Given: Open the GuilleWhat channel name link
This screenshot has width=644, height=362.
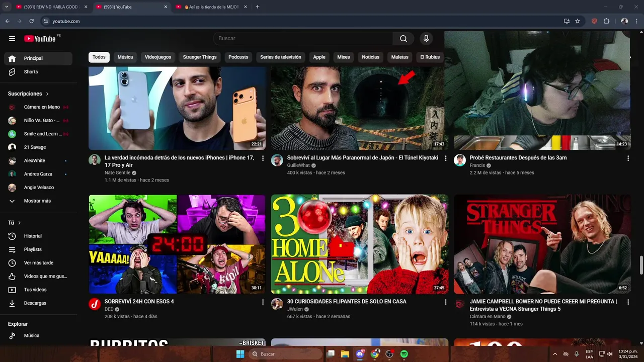Looking at the screenshot, I should click(298, 165).
